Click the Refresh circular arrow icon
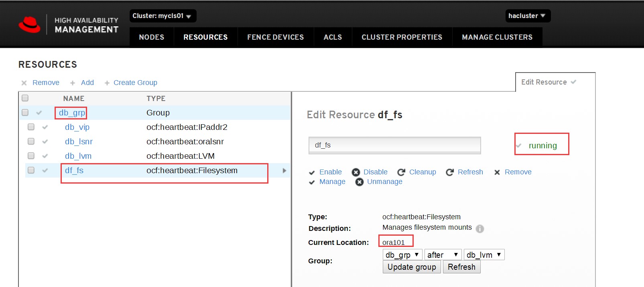Screen dimensions: 644x287 coord(450,172)
